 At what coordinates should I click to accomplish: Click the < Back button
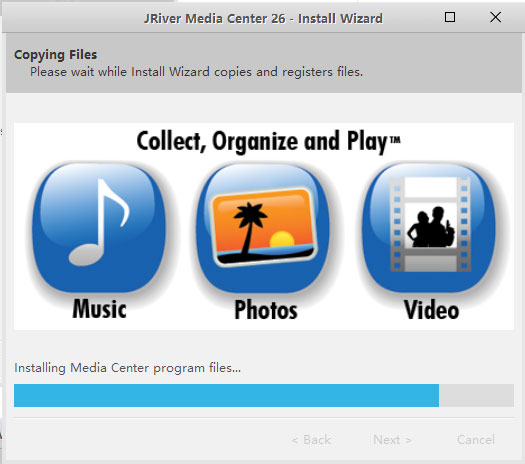(311, 440)
